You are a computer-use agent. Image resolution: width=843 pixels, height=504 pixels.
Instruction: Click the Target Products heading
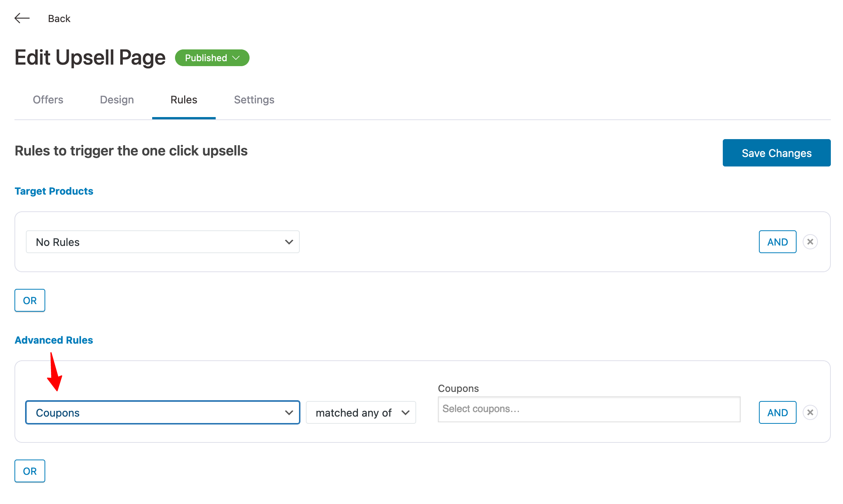(x=54, y=191)
